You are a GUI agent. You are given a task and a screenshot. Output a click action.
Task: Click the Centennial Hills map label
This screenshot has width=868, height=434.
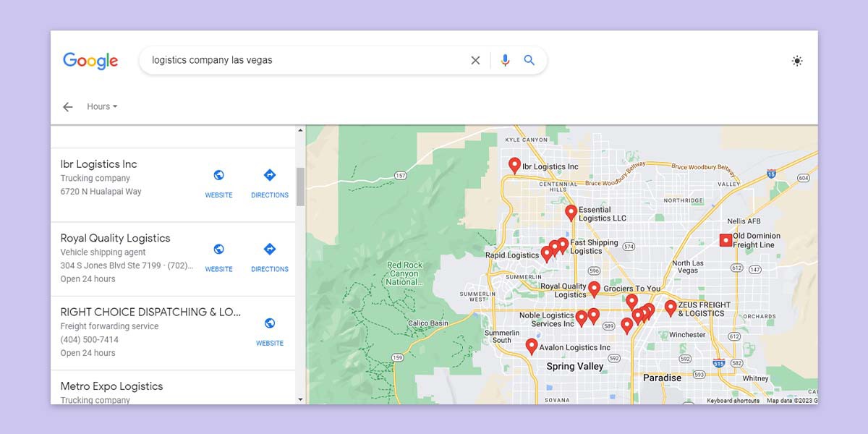(x=558, y=188)
